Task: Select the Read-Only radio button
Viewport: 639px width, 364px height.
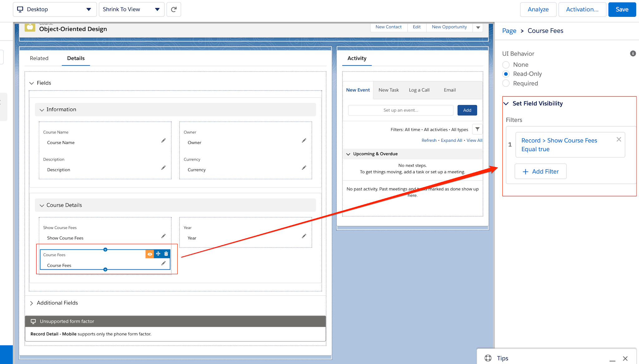Action: [506, 74]
